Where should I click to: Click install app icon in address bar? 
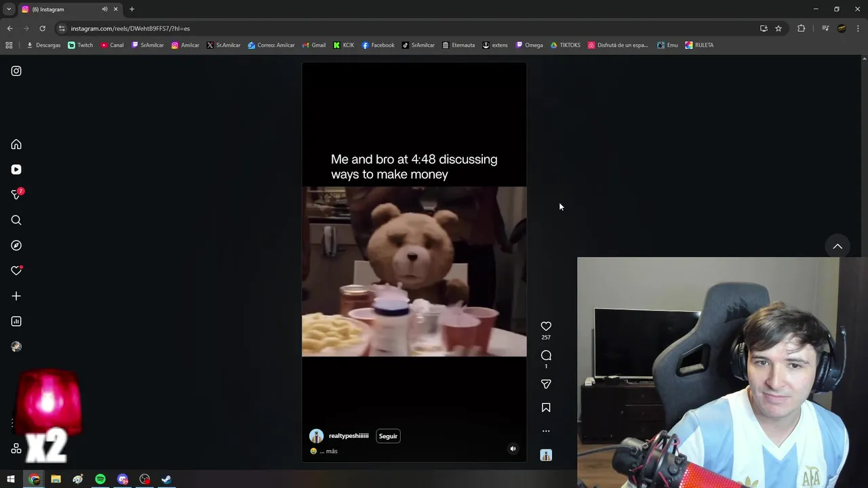[x=764, y=28]
